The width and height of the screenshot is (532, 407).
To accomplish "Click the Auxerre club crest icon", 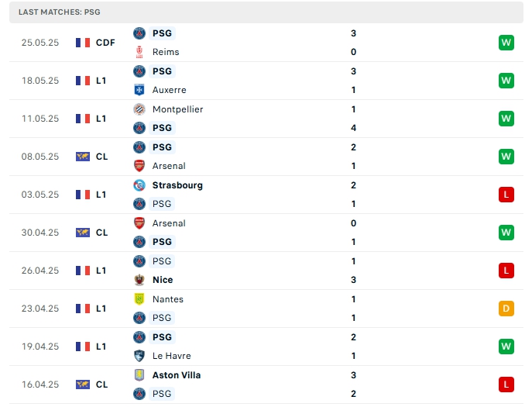I will [x=139, y=90].
